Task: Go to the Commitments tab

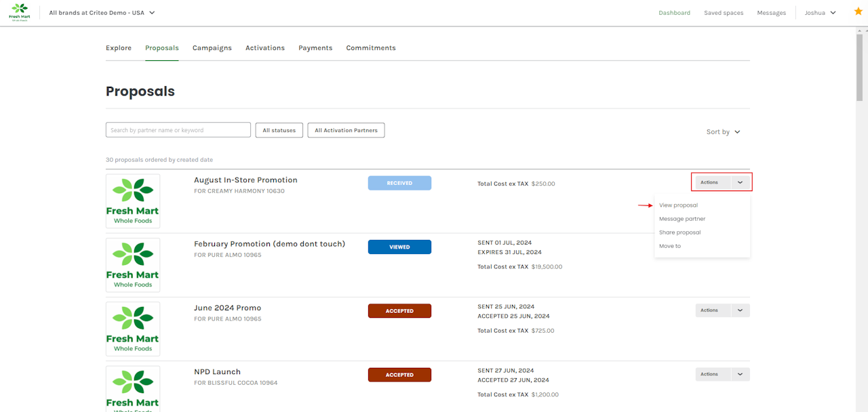Action: point(371,48)
